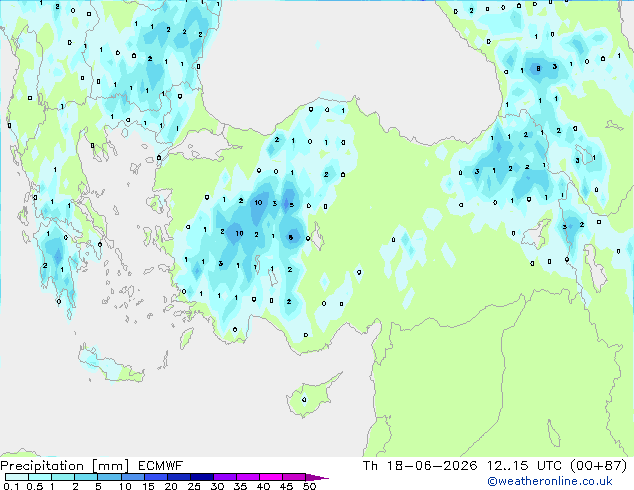Pick the 20–25 mm legend swatch

click(x=178, y=477)
